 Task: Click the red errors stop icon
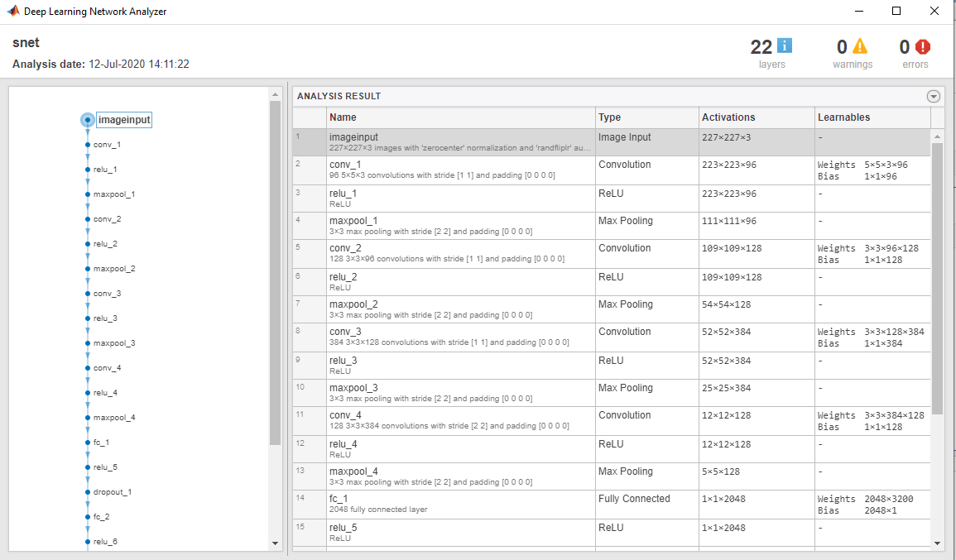point(923,46)
